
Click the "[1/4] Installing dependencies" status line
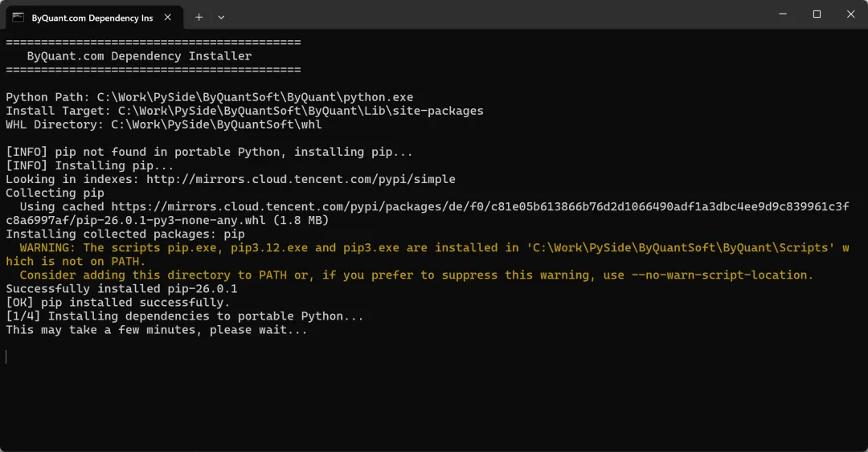point(184,316)
